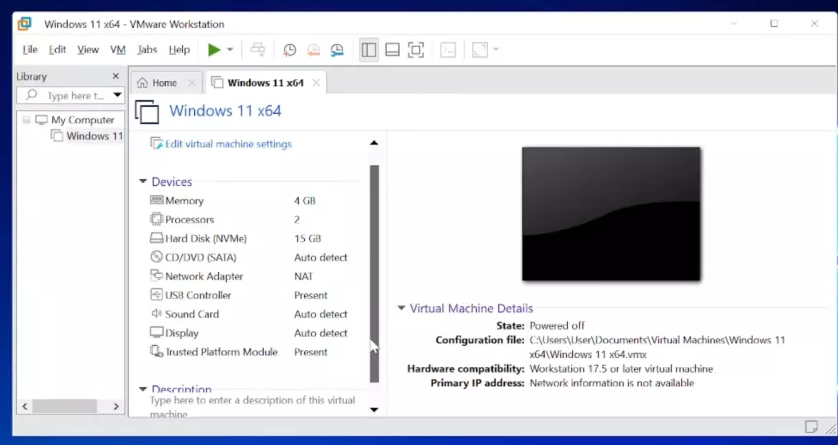838x445 pixels.
Task: Select Windows 11 VM in library tree
Action: pyautogui.click(x=95, y=136)
